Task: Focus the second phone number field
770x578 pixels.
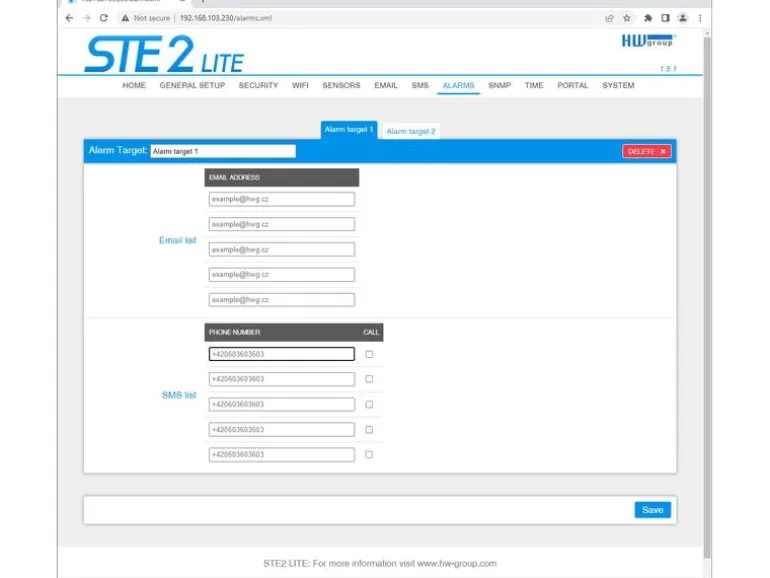Action: [281, 379]
